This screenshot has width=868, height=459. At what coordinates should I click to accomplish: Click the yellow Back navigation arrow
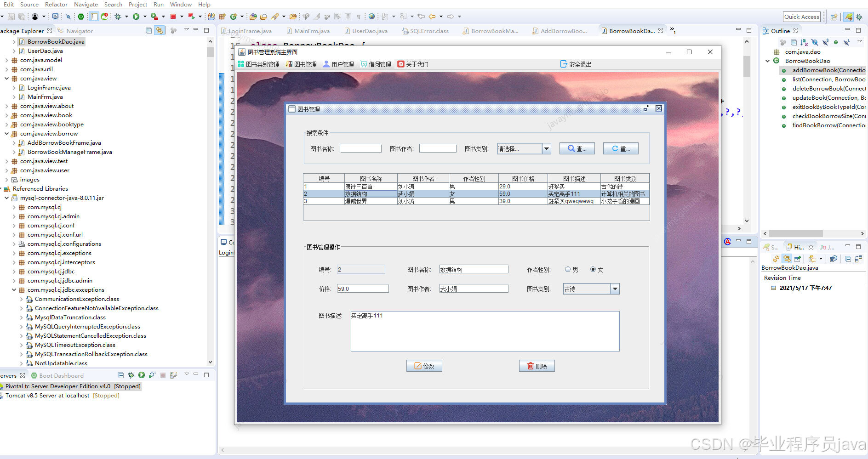pos(432,17)
